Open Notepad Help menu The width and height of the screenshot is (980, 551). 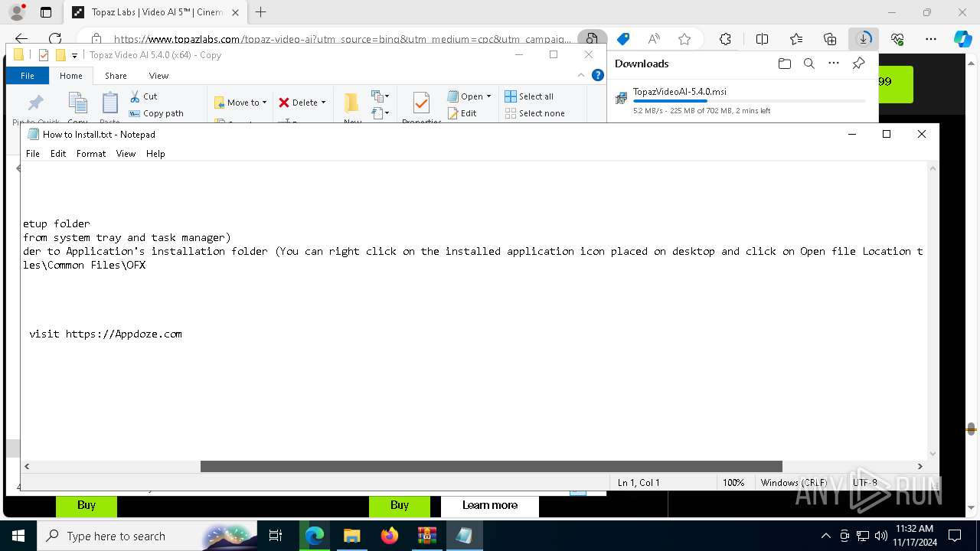click(155, 154)
